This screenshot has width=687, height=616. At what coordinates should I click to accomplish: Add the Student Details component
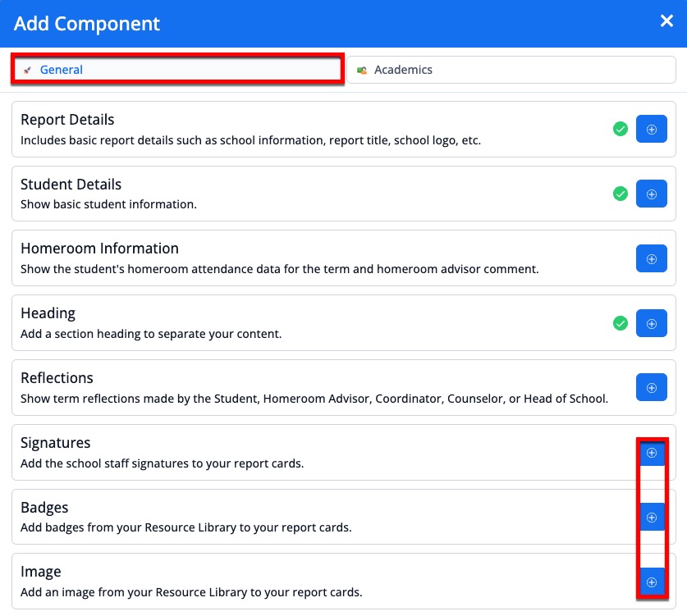[x=651, y=194]
